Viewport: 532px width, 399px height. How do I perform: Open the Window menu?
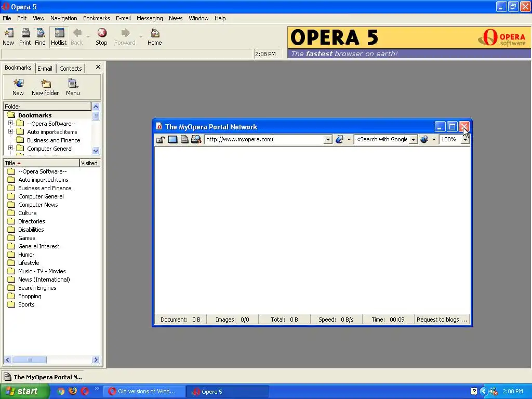[x=198, y=18]
